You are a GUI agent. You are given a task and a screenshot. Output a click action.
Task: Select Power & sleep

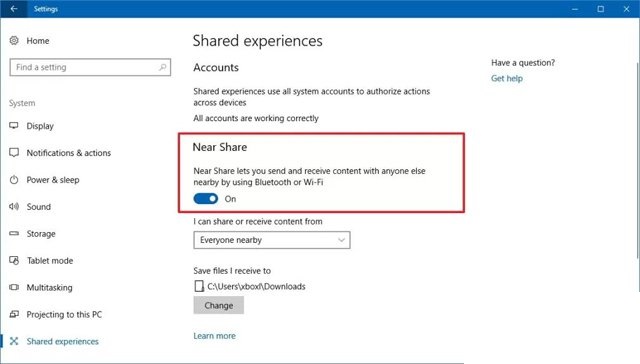coord(53,180)
